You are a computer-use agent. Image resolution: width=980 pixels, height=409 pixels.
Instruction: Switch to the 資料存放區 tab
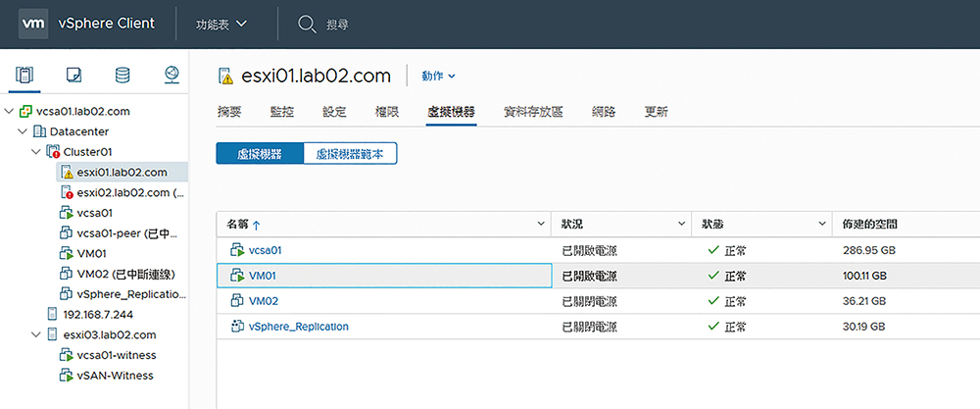pos(533,112)
